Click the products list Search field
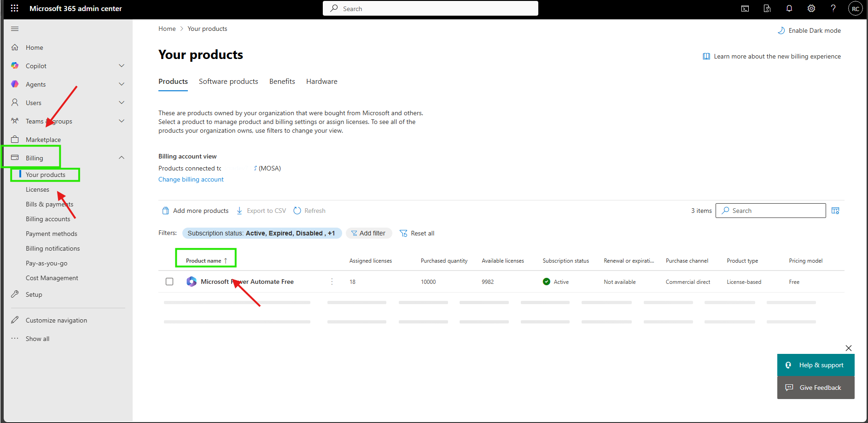Image resolution: width=868 pixels, height=423 pixels. tap(771, 211)
